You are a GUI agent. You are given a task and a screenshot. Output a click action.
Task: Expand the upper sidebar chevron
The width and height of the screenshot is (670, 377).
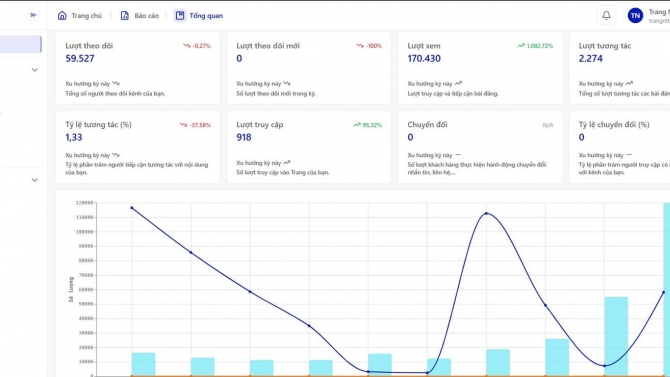click(x=35, y=70)
